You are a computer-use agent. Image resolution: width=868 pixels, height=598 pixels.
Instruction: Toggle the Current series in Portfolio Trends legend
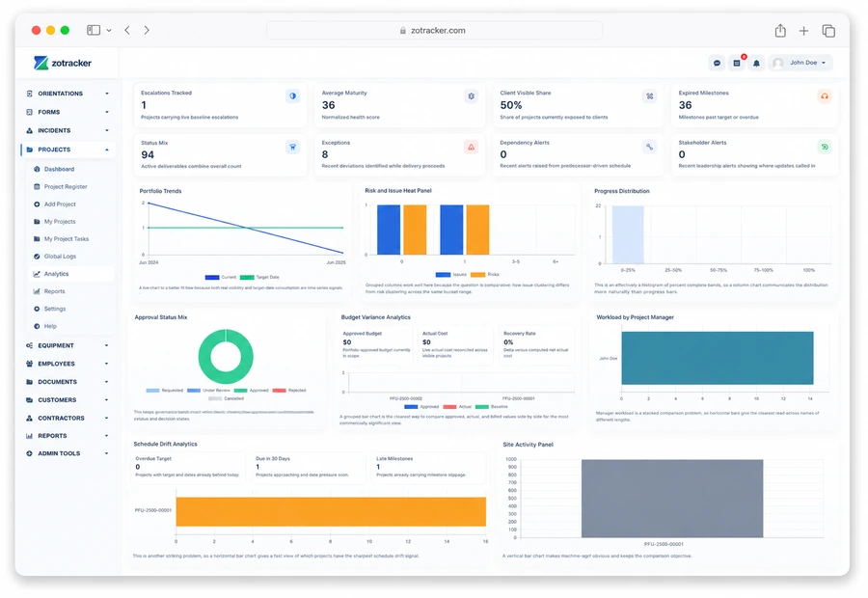tap(220, 277)
